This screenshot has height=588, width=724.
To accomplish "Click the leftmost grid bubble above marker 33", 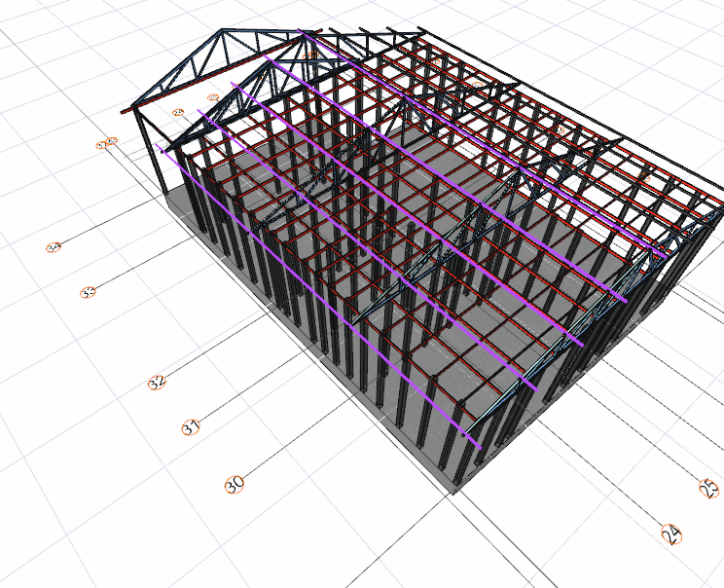I will point(54,247).
